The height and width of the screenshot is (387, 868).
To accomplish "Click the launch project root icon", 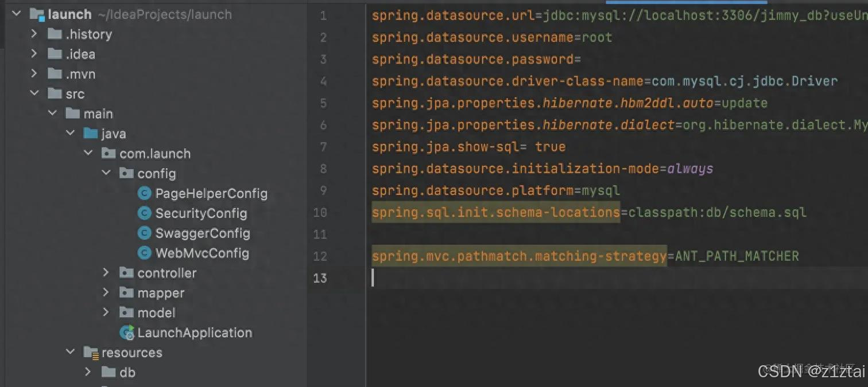I will coord(37,14).
